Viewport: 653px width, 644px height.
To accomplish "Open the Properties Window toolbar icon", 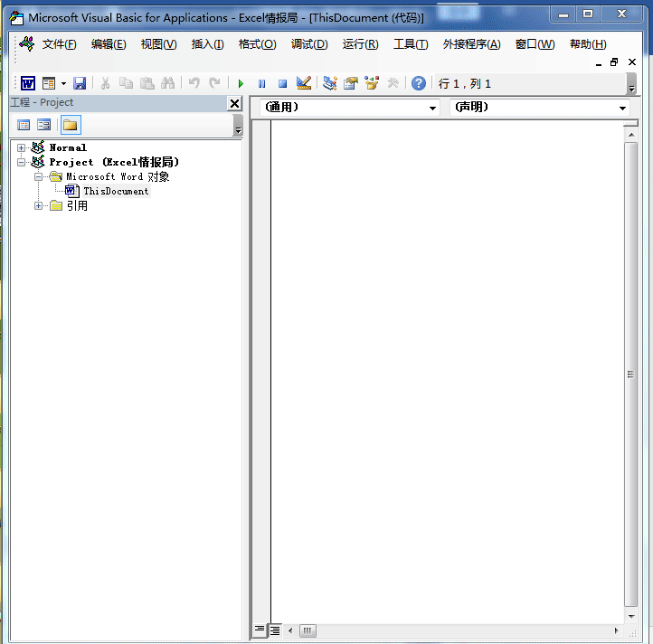I will [351, 83].
